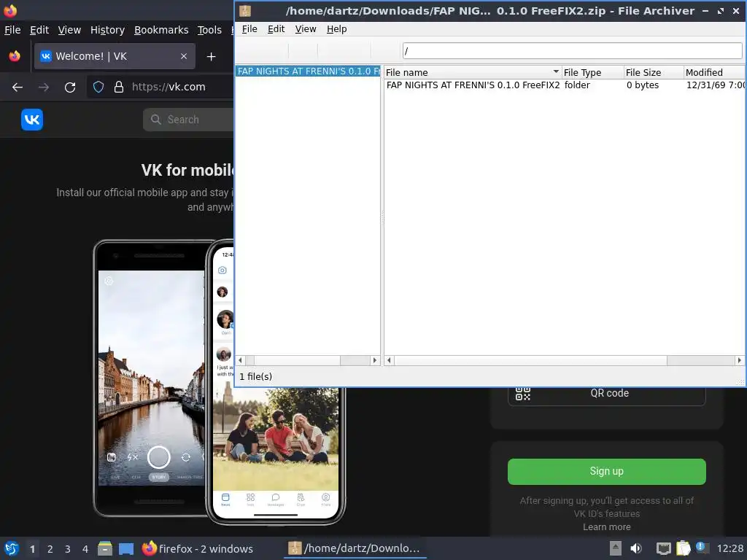Screen dimensions: 747x560
Task: Open Firefox's Edit menu
Action: 39,30
